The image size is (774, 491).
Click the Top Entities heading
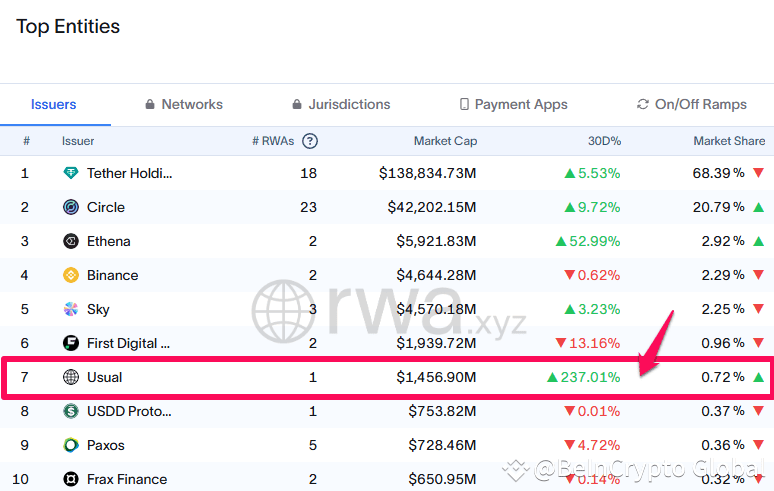(68, 27)
